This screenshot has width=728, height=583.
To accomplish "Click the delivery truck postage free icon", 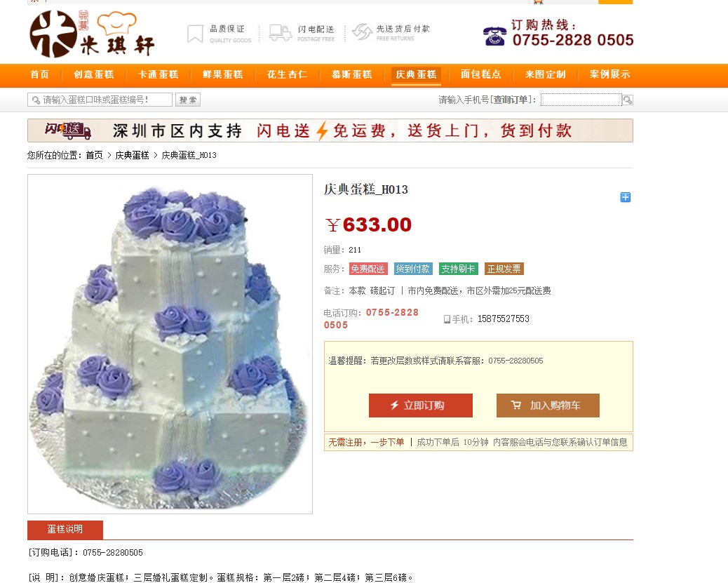I will click(x=281, y=33).
